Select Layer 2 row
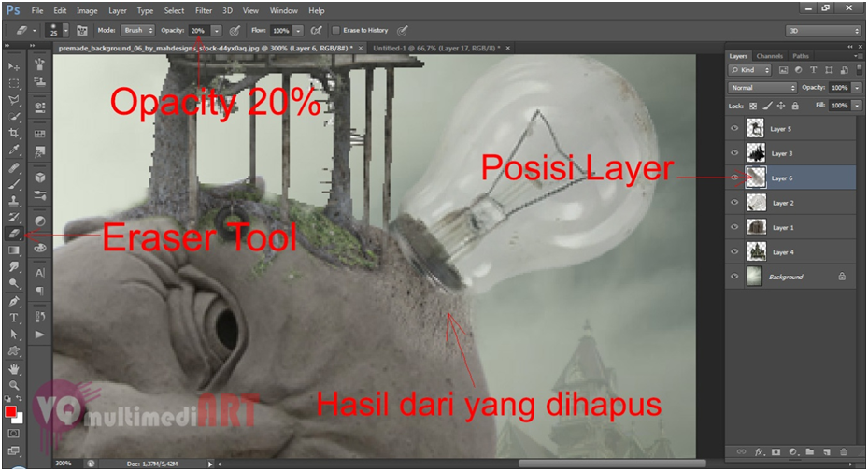 tap(790, 203)
